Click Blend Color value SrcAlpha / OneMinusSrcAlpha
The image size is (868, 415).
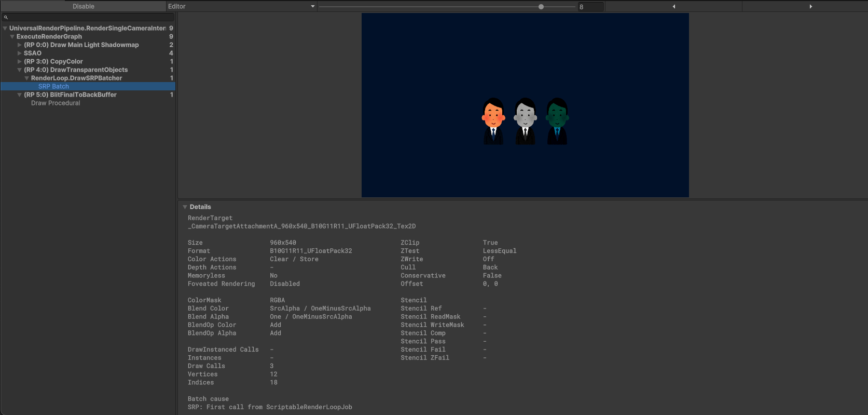click(320, 309)
